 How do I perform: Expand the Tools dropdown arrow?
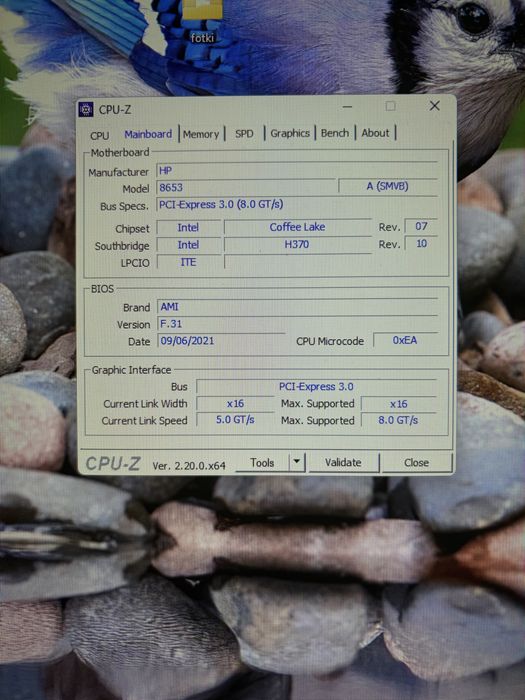(x=297, y=462)
